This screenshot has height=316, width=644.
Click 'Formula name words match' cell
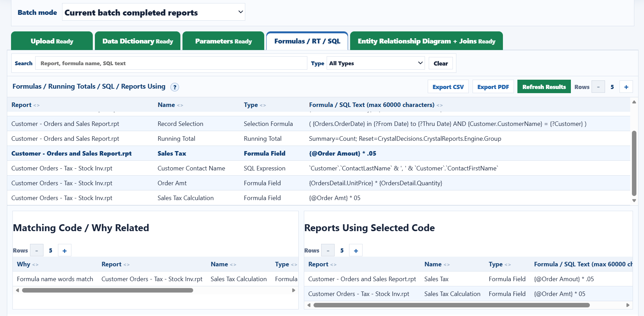55,279
